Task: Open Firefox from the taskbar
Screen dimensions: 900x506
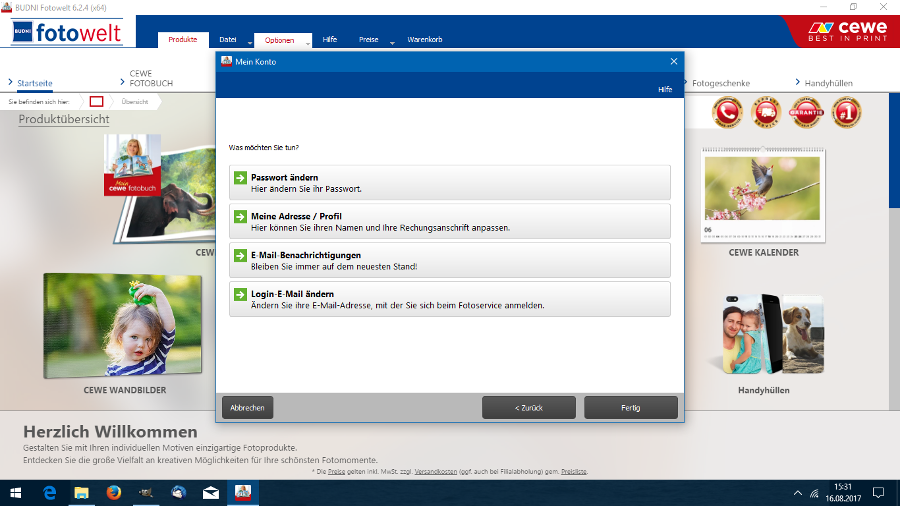Action: (x=112, y=492)
